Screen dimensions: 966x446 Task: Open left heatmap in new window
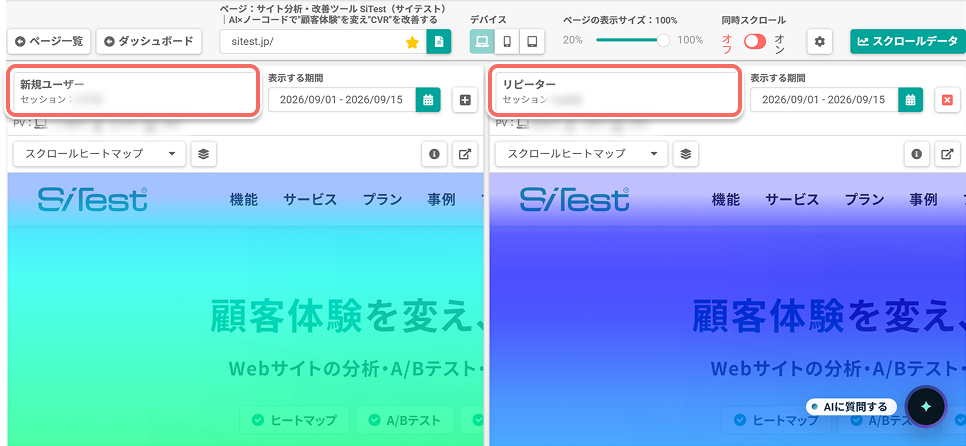(x=465, y=153)
